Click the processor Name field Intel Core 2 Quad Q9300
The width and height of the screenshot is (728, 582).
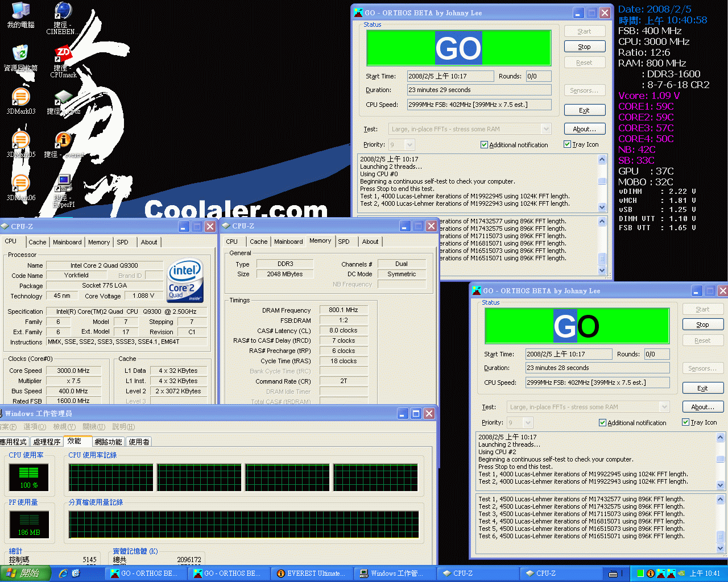pos(104,265)
